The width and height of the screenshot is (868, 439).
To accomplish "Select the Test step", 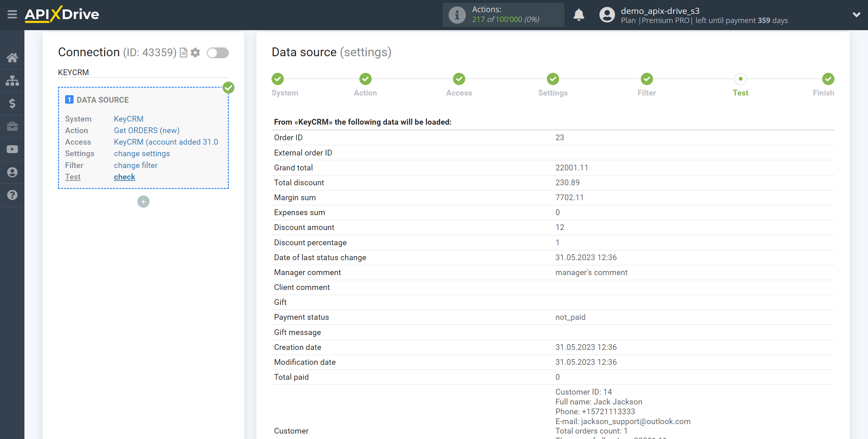I will tap(741, 93).
